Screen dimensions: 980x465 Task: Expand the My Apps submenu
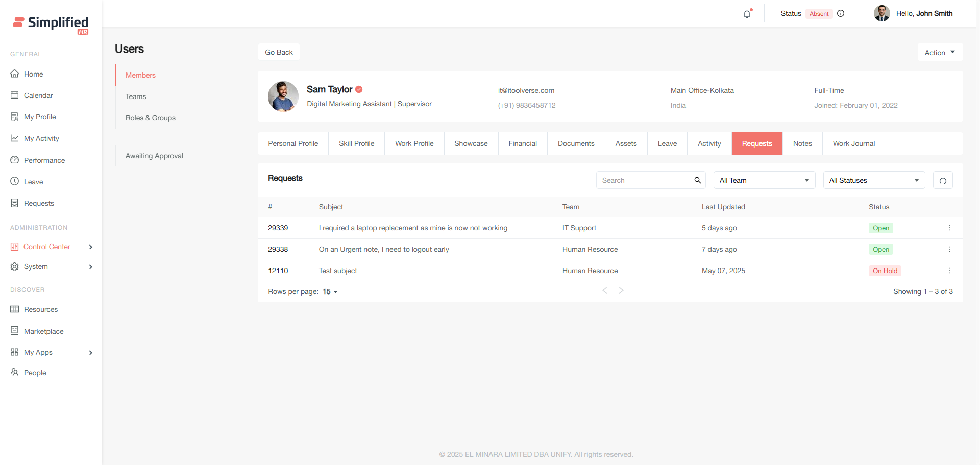(91, 353)
